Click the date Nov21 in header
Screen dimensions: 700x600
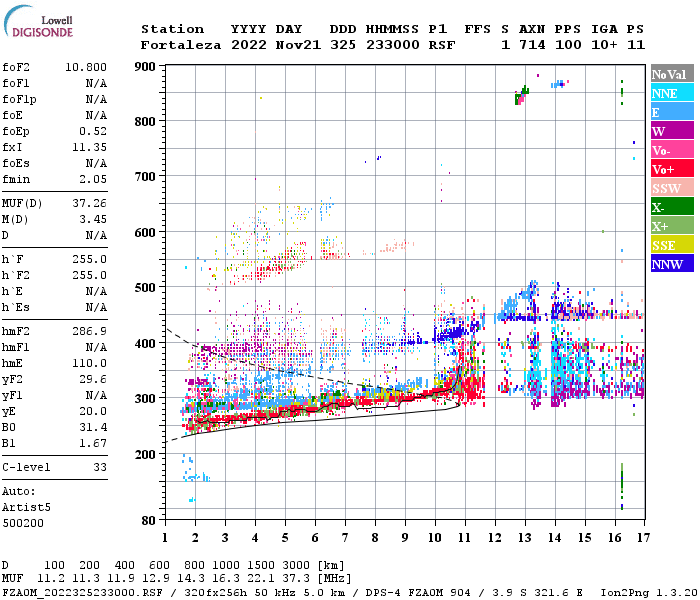click(x=298, y=45)
